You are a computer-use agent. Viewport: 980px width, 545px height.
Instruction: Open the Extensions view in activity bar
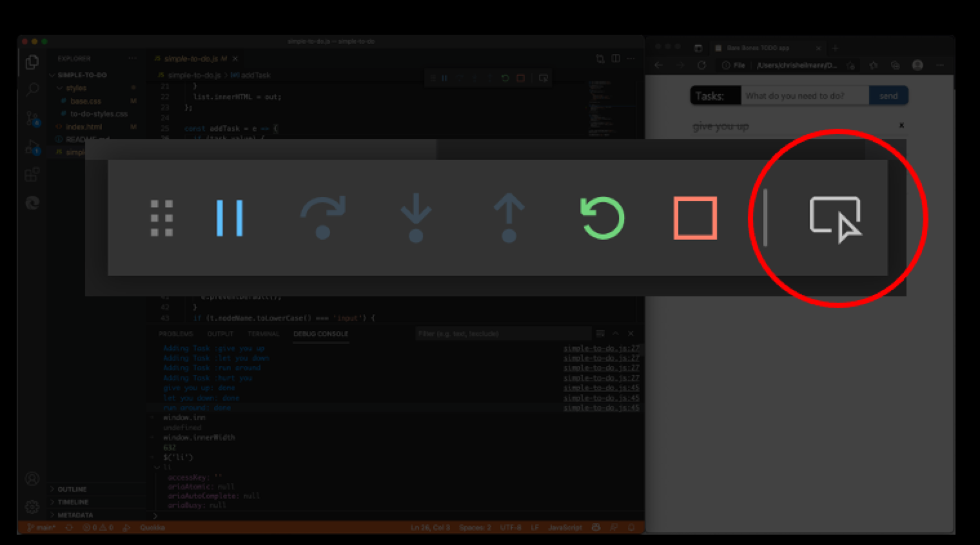tap(32, 175)
